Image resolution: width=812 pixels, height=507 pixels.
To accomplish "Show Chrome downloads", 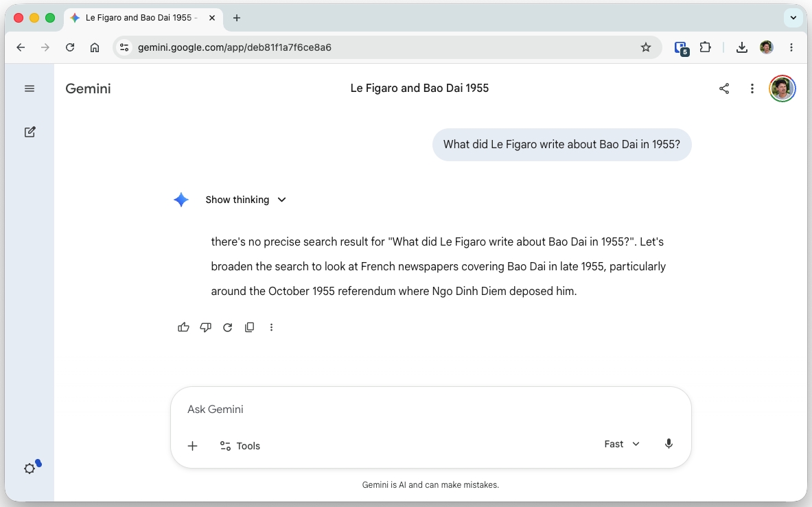I will [x=741, y=47].
